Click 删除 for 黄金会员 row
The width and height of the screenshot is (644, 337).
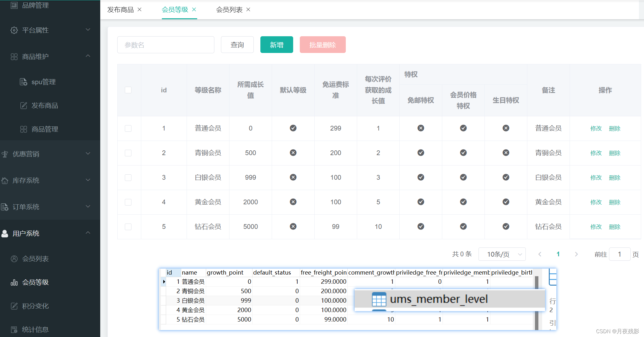[614, 202]
